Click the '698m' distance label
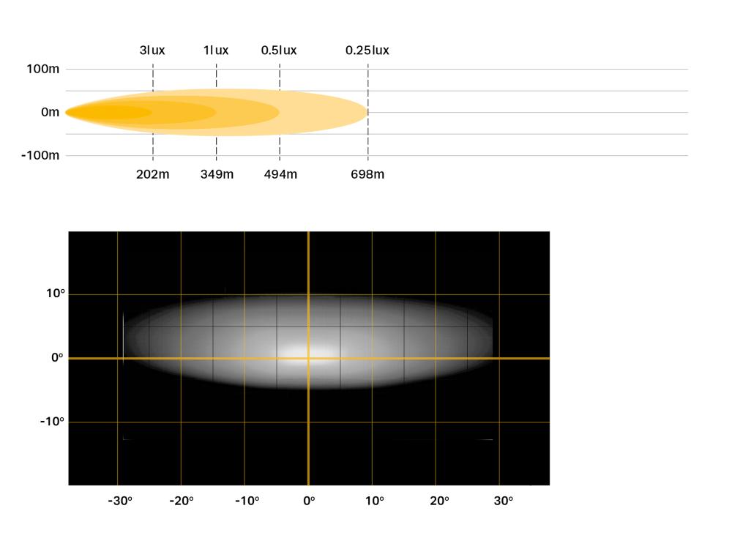The width and height of the screenshot is (732, 560). (x=367, y=174)
